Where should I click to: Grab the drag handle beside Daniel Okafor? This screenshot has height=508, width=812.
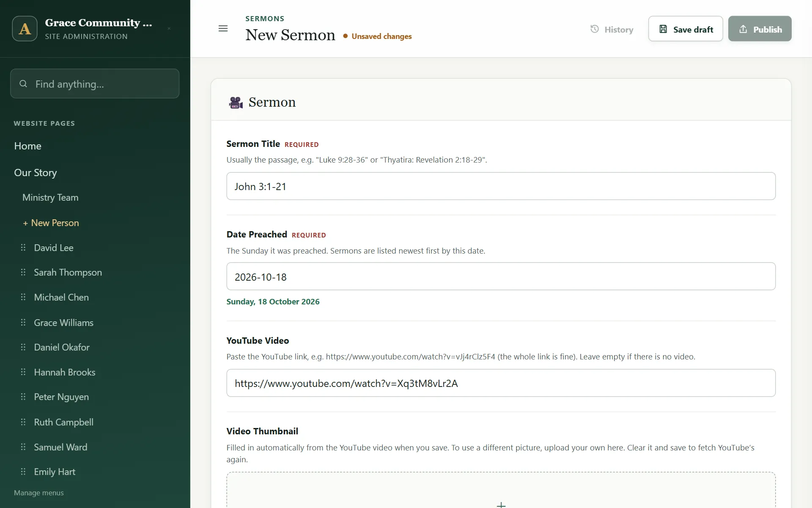click(x=23, y=347)
